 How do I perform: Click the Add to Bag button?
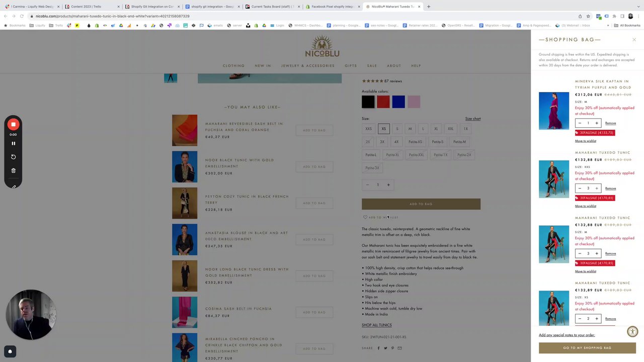coord(421,204)
